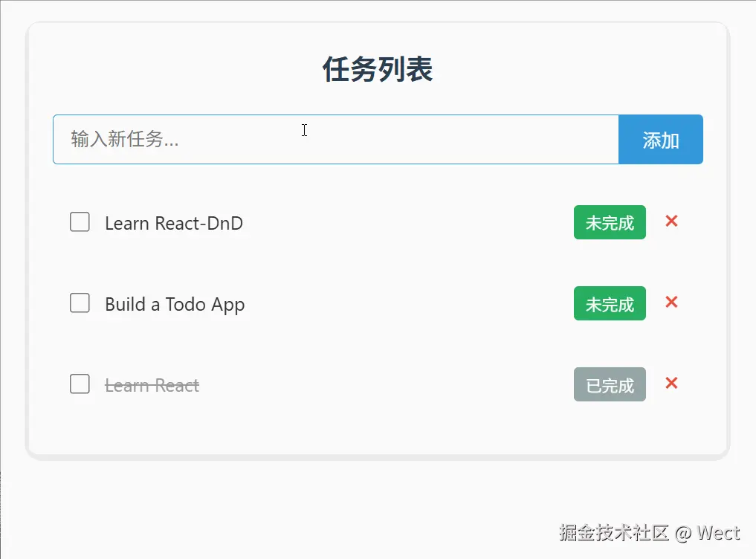Uncheck the Learn React task checkbox

[x=80, y=384]
